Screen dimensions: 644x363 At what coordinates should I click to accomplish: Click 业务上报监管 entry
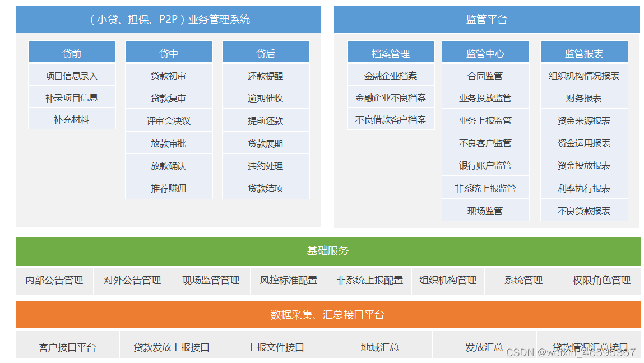point(485,120)
